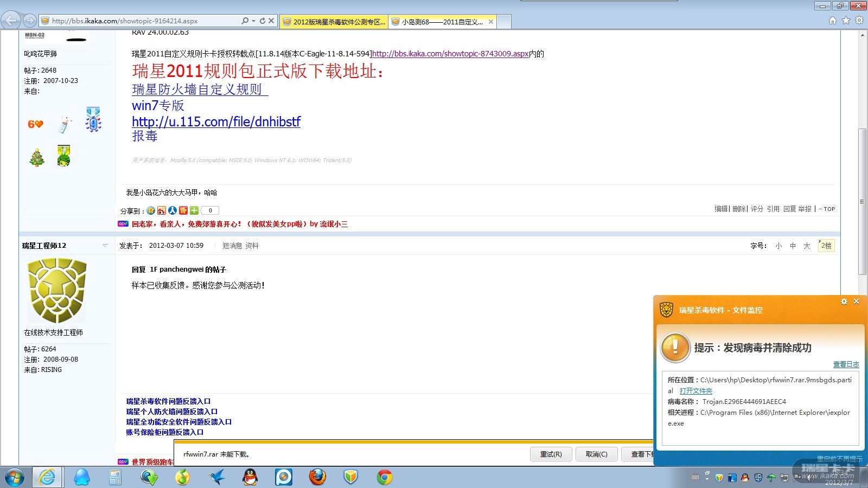Open Favorites star icon
868x488 pixels.
(x=846, y=21)
